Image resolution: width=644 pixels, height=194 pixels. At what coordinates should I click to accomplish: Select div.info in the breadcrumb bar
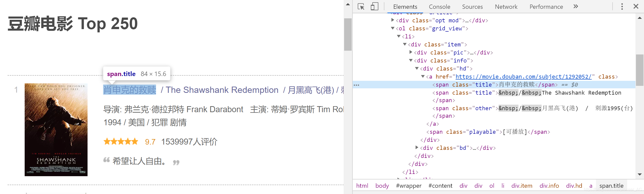[x=549, y=186]
